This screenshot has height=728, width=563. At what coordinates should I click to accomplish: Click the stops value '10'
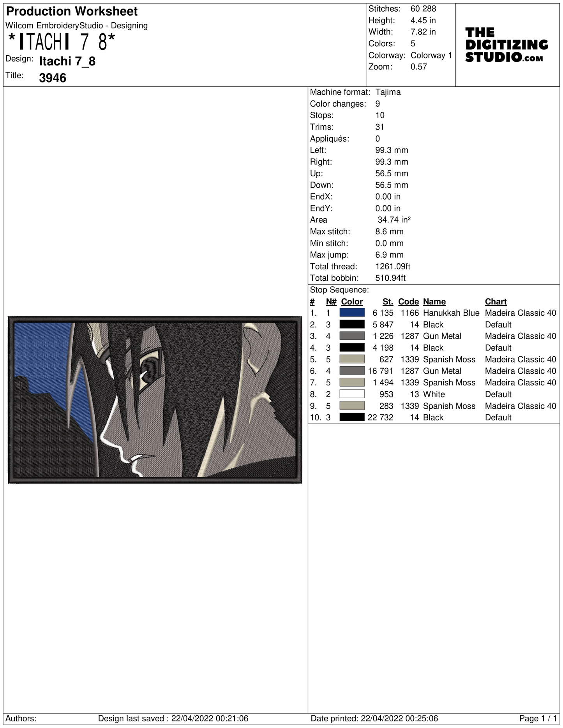click(x=380, y=115)
